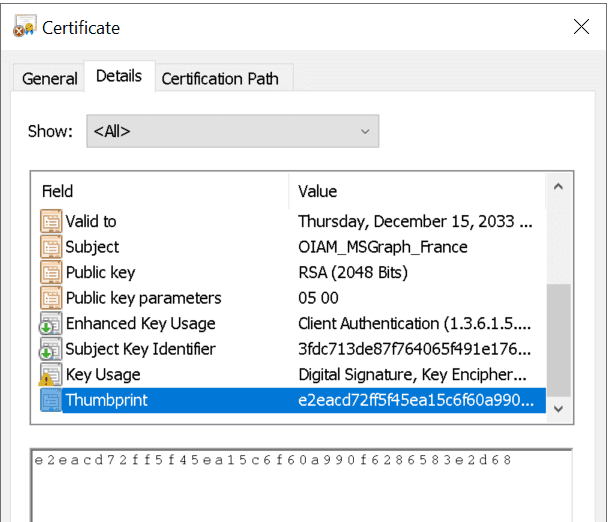Click the Subject field icon
This screenshot has width=609, height=522.
point(50,247)
